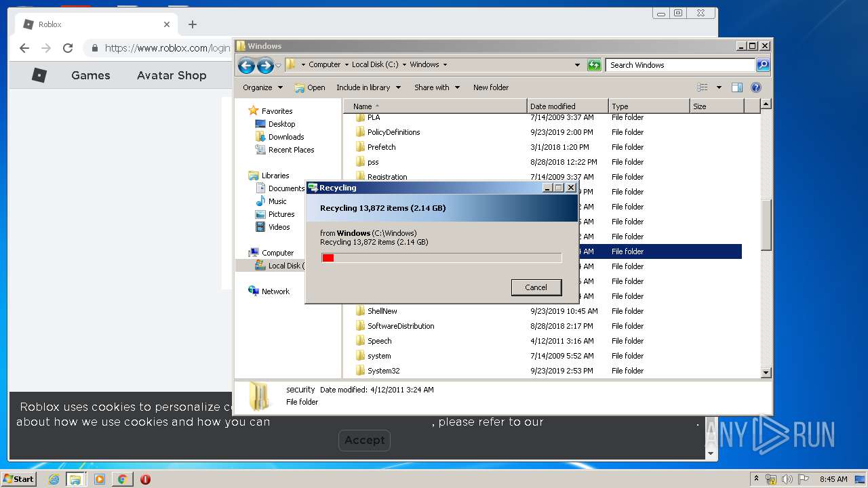Open Avatar Shop on Roblox page
Image resolution: width=868 pixels, height=488 pixels.
[x=172, y=75]
